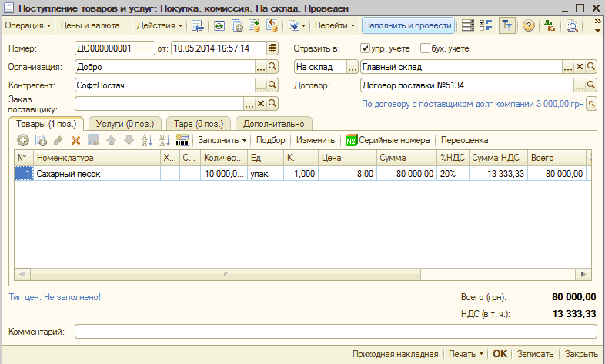Screen dimensions: 605x364
Task: Open the Операция dropdown menu
Action: pos(28,26)
